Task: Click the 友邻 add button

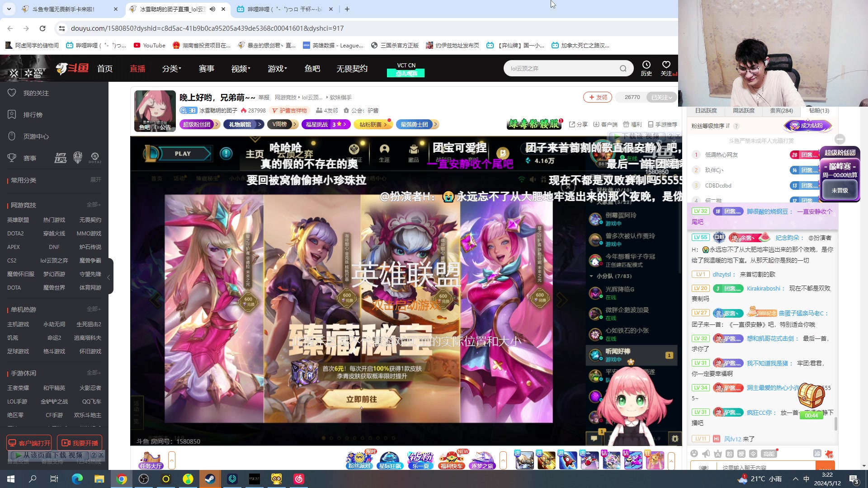Action: [597, 97]
